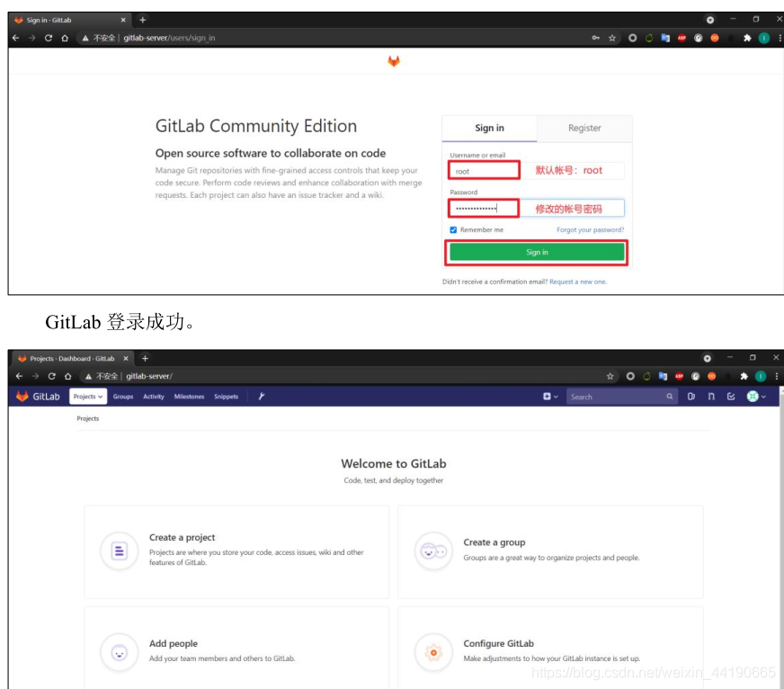Open the Issues icon in navbar
This screenshot has width=784, height=689.
(x=691, y=397)
